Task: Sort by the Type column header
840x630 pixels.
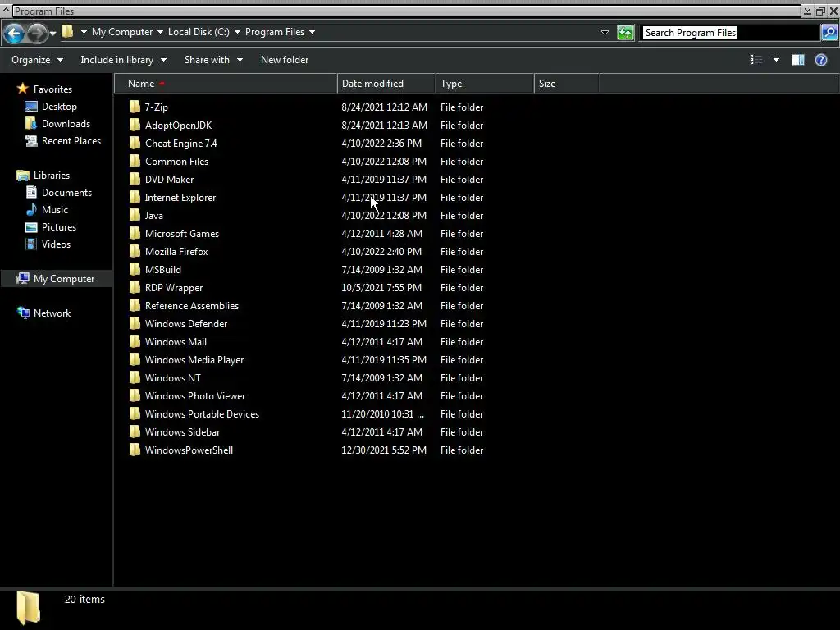Action: [485, 84]
